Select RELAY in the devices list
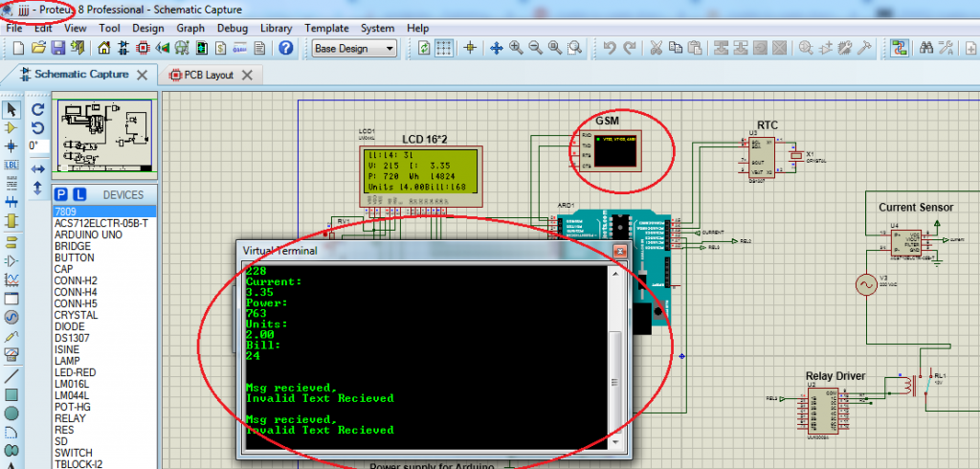980x469 pixels. (x=70, y=417)
